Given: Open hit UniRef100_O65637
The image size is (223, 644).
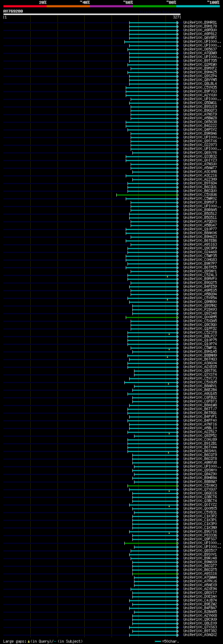Looking at the screenshot, I should click(200, 49).
